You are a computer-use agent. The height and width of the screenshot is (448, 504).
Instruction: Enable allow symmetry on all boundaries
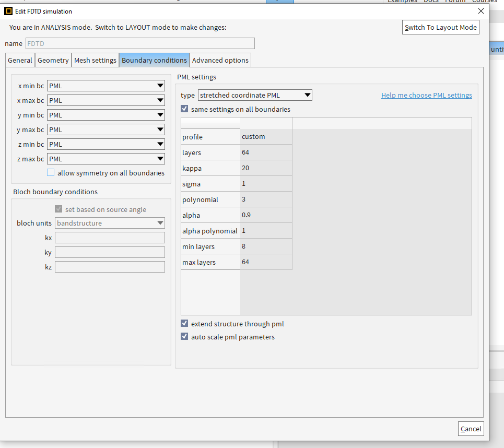tap(51, 173)
